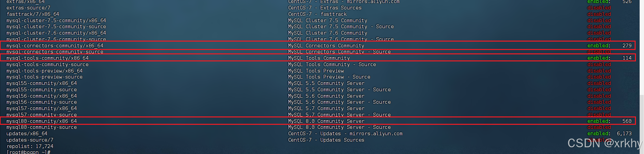
Task: Select 'MySQL 5.5 Community Server - Source' name
Action: coord(339,90)
